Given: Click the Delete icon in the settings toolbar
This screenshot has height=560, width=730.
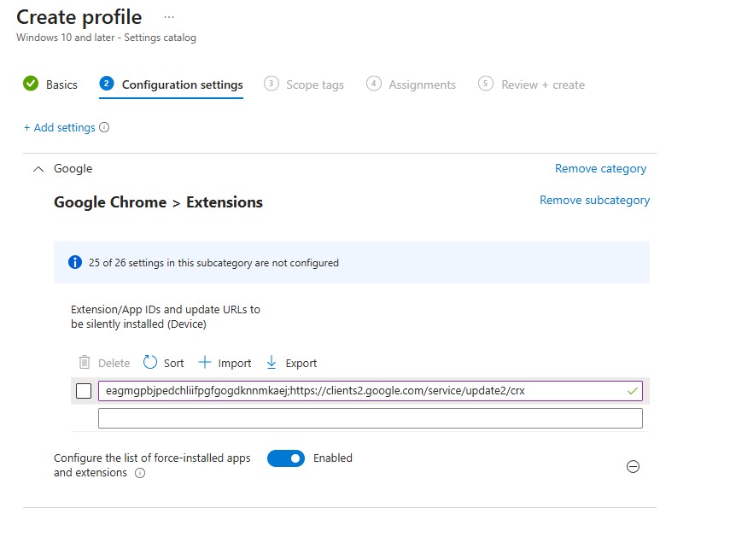Looking at the screenshot, I should click(82, 362).
